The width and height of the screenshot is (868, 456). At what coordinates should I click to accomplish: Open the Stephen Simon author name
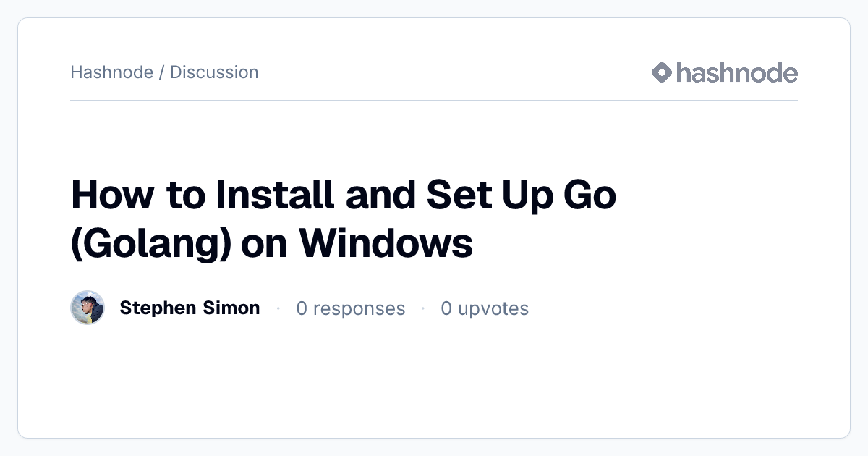(190, 308)
